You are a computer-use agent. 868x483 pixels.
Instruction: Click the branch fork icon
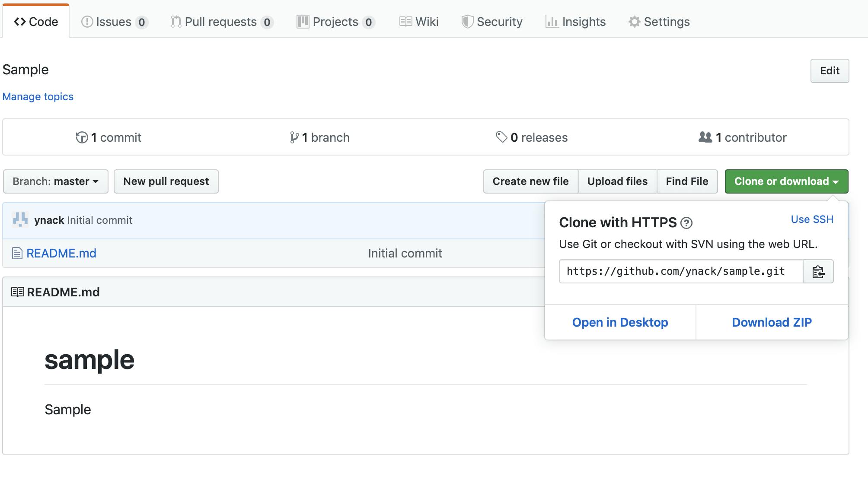click(294, 137)
